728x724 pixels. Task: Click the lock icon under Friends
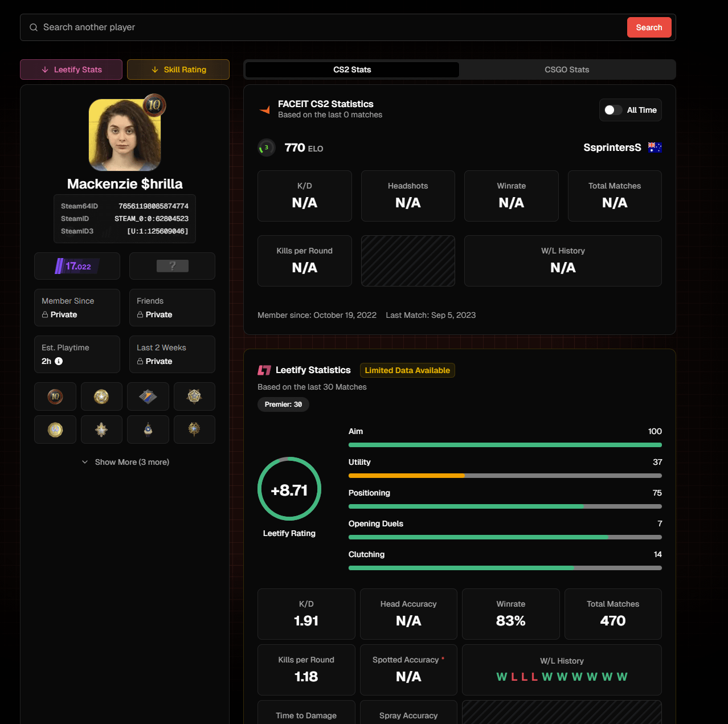140,314
